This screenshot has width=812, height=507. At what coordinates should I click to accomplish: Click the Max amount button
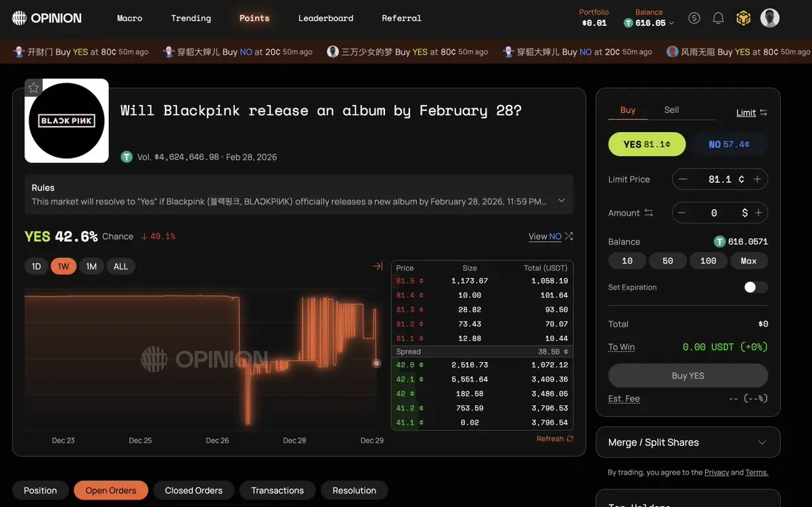(749, 261)
